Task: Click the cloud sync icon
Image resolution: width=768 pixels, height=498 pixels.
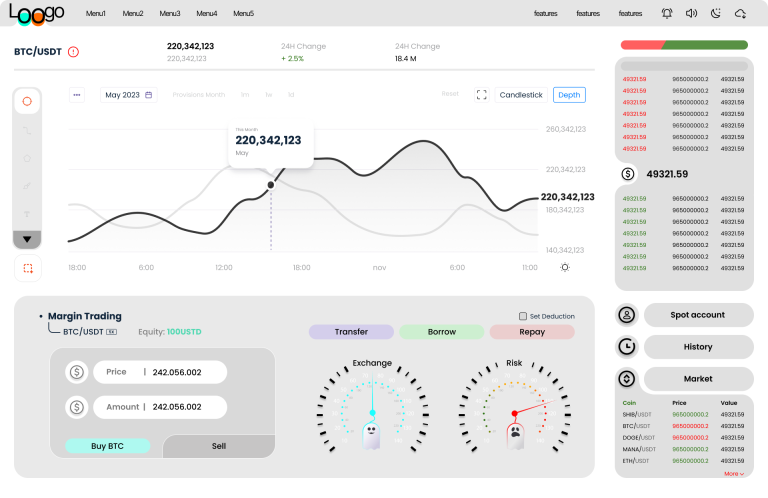Action: pos(741,13)
